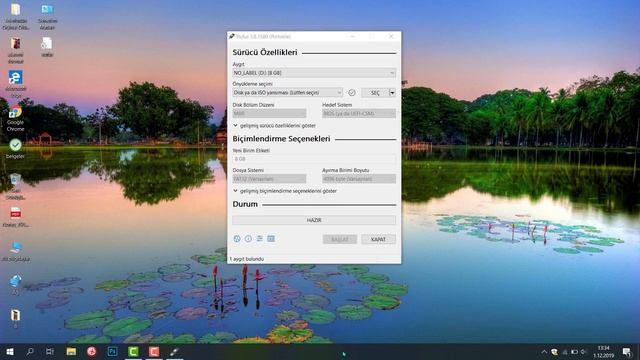Open the globe network desktop icon near bottom
This screenshot has height=360, width=640.
click(x=16, y=284)
